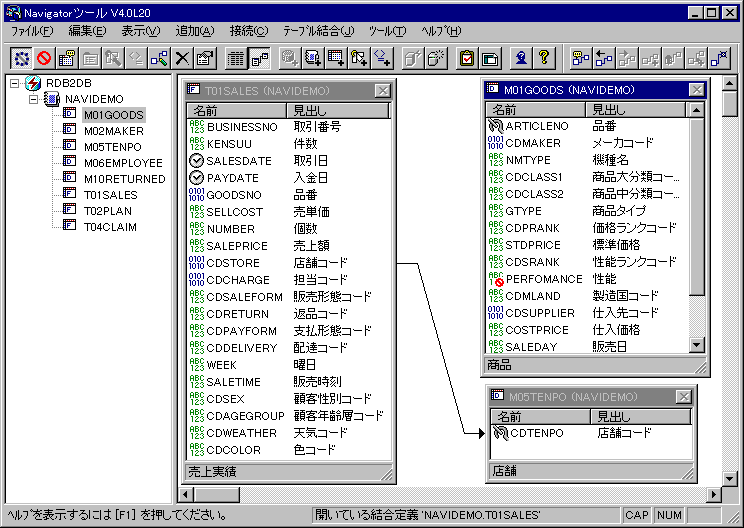This screenshot has width=744, height=528.
Task: Click the yellow question mark help icon
Action: [x=544, y=58]
